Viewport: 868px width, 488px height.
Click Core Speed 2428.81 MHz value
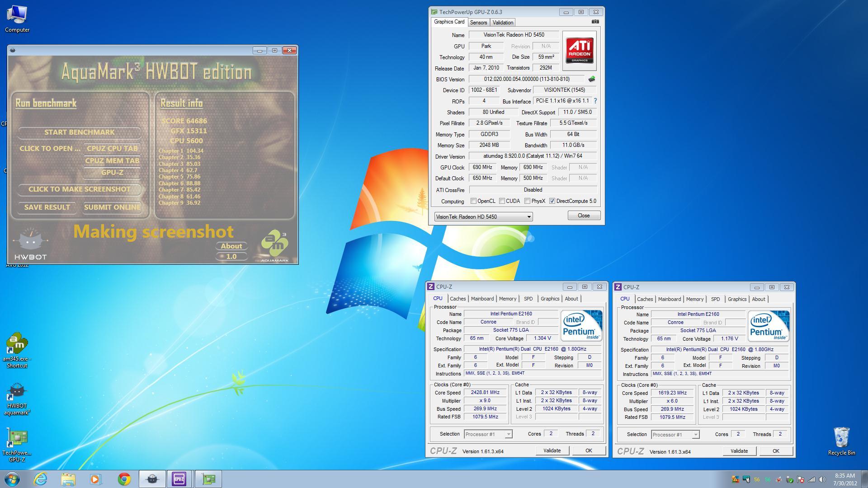(485, 393)
